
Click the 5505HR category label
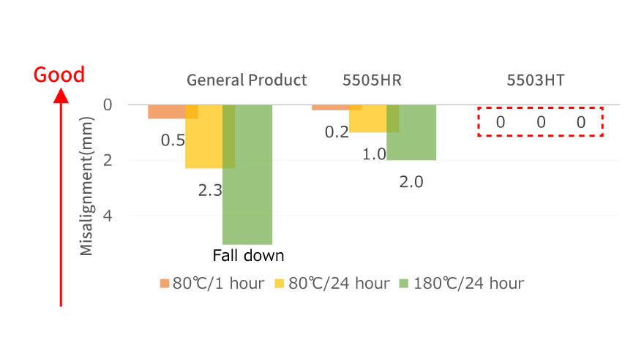(x=373, y=80)
